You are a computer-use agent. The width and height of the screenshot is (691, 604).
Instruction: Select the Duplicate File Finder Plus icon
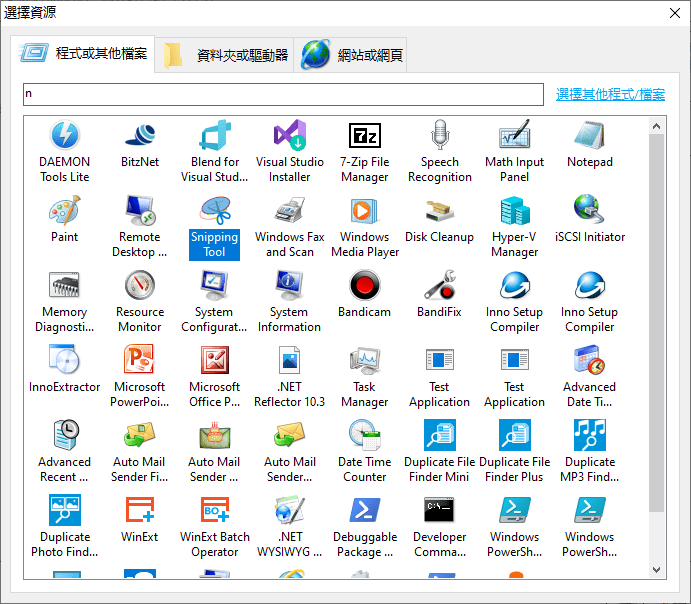click(x=514, y=435)
